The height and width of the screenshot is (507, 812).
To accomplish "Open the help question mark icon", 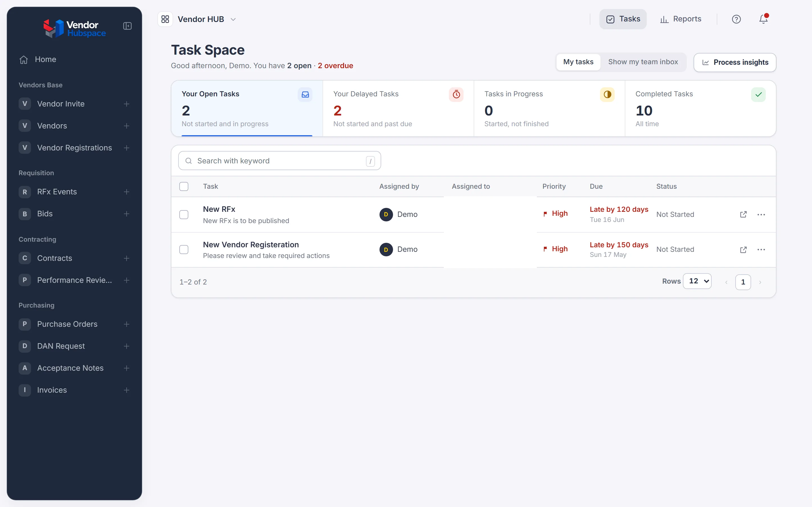I will click(x=736, y=19).
